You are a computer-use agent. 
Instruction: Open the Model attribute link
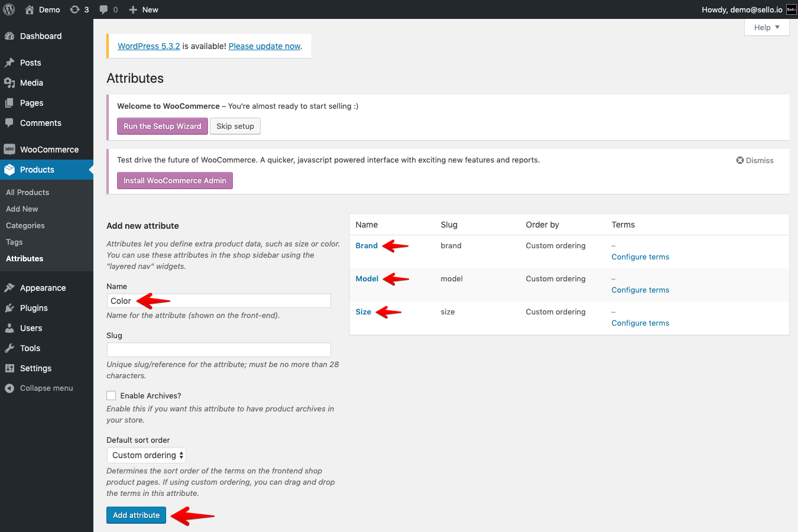pos(367,278)
